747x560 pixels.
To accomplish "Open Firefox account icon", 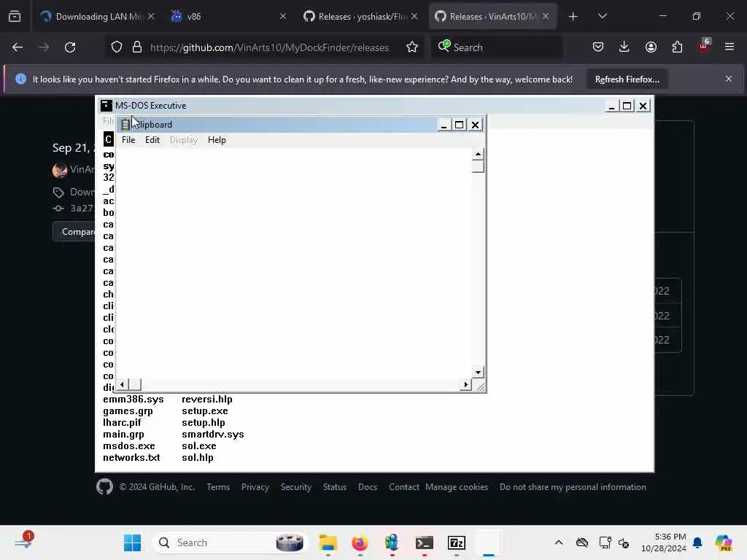I will tap(651, 47).
